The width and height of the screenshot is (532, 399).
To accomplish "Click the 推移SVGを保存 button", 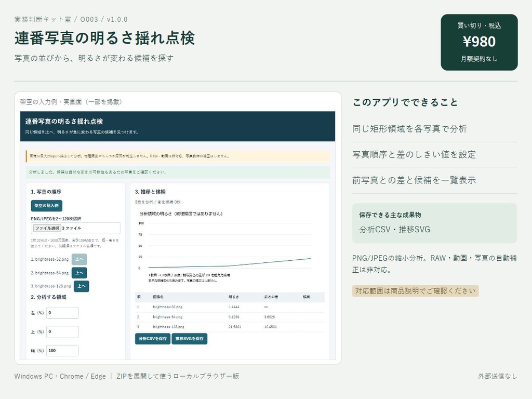I will click(x=189, y=339).
